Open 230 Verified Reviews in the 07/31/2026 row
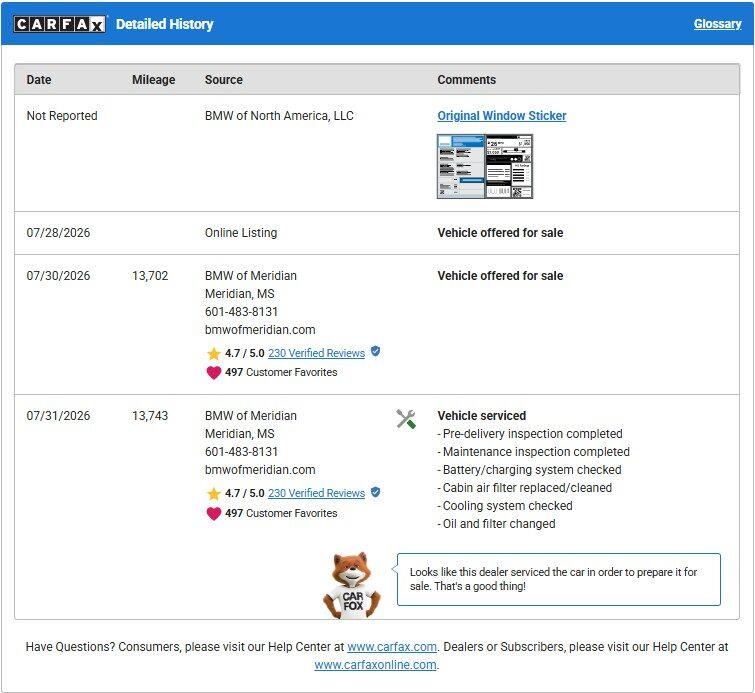755x693 pixels. pos(316,493)
